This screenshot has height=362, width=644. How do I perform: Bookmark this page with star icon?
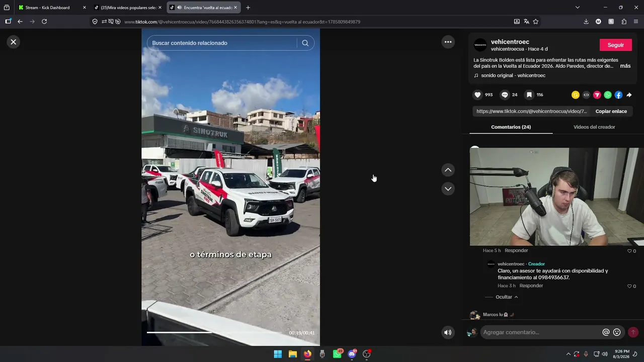(536, 22)
